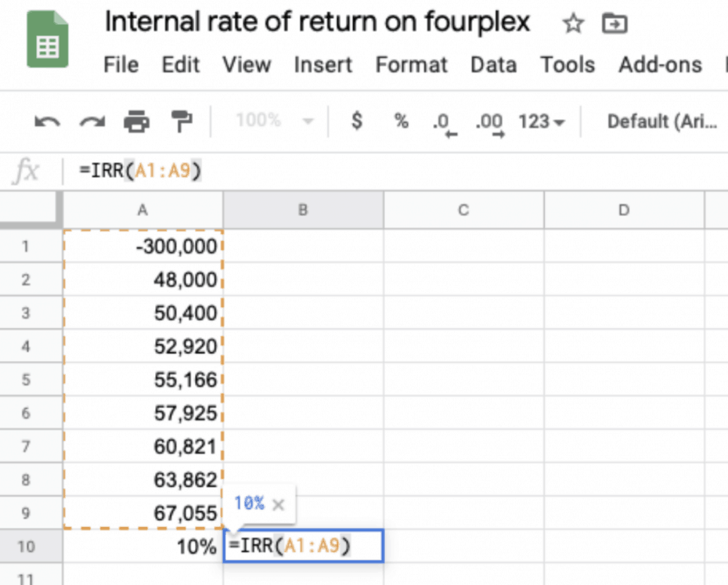728x585 pixels.
Task: Open the zoom 100% dropdown
Action: click(x=275, y=121)
